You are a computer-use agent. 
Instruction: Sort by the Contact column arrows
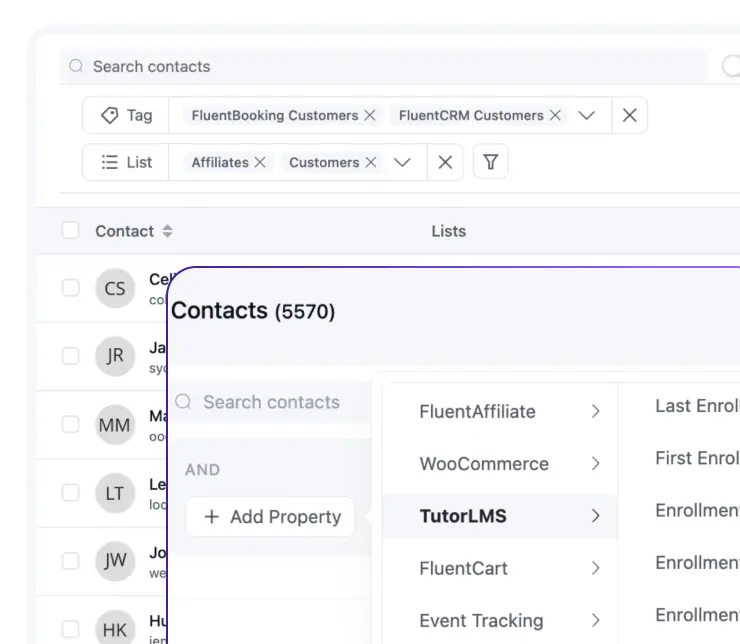pyautogui.click(x=168, y=231)
